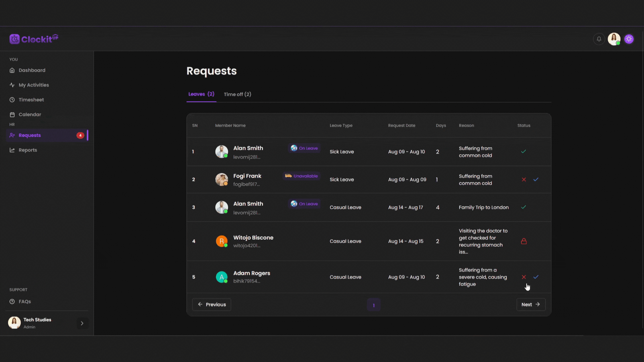Reject Adam Rogers' casual leave request
The image size is (644, 362).
coord(524,277)
